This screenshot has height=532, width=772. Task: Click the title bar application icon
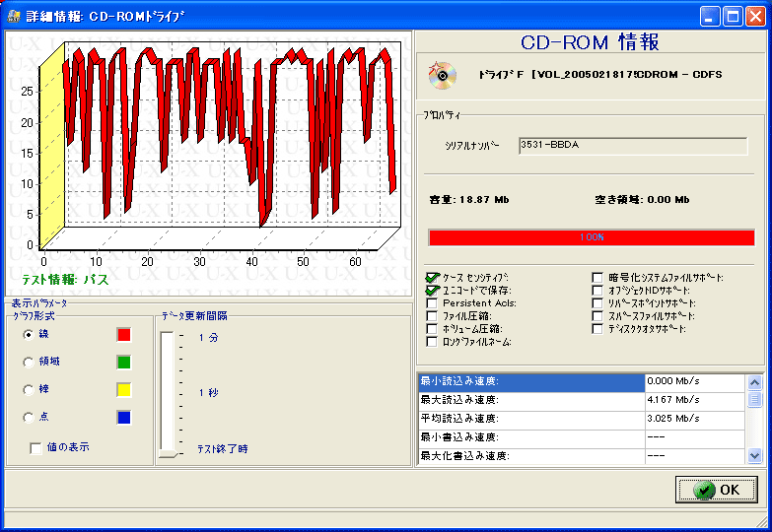[x=15, y=16]
